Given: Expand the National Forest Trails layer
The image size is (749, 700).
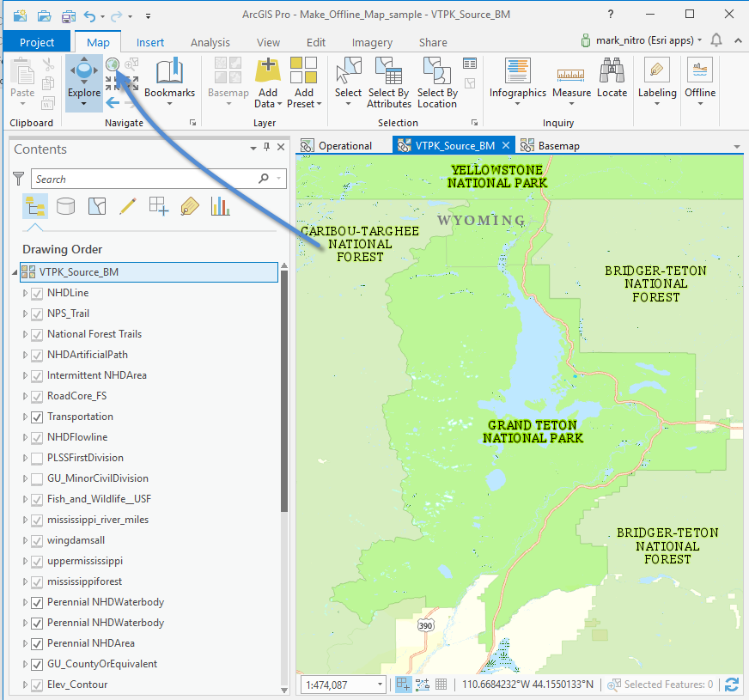Looking at the screenshot, I should (25, 334).
